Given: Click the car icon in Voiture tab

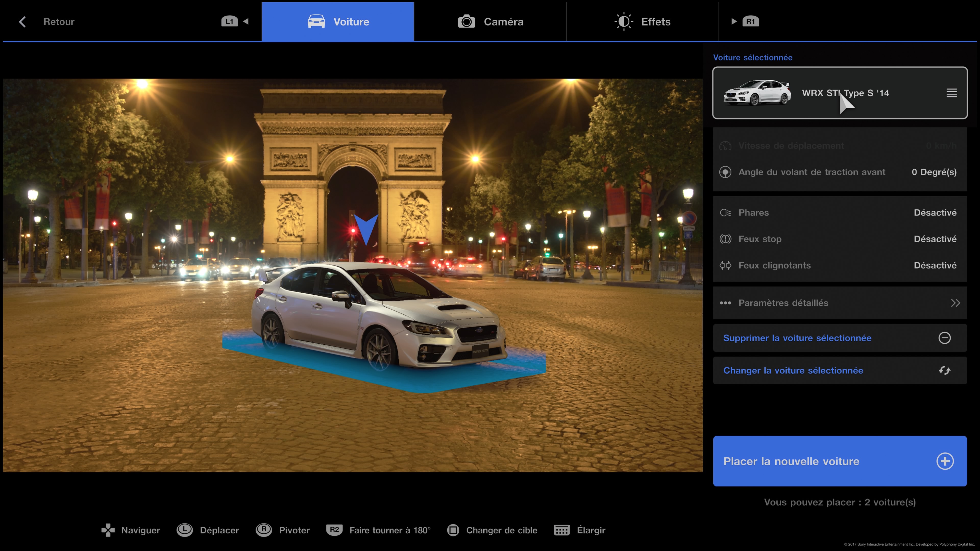Looking at the screenshot, I should [x=316, y=22].
